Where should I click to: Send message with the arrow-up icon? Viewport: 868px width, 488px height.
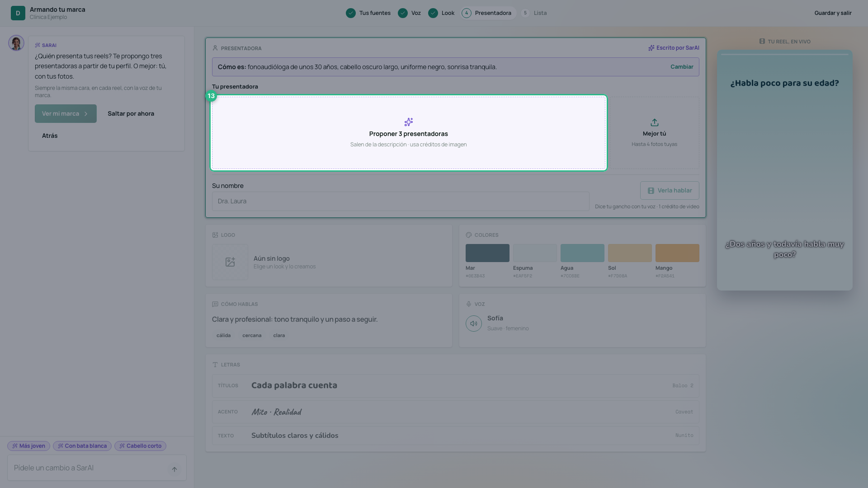(x=174, y=469)
